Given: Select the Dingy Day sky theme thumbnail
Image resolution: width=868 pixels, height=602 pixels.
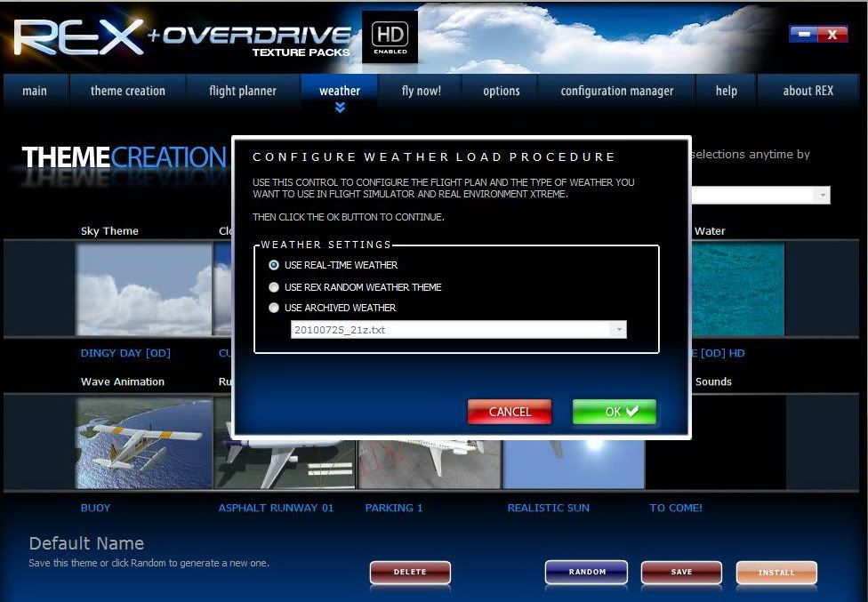Looking at the screenshot, I should point(144,289).
